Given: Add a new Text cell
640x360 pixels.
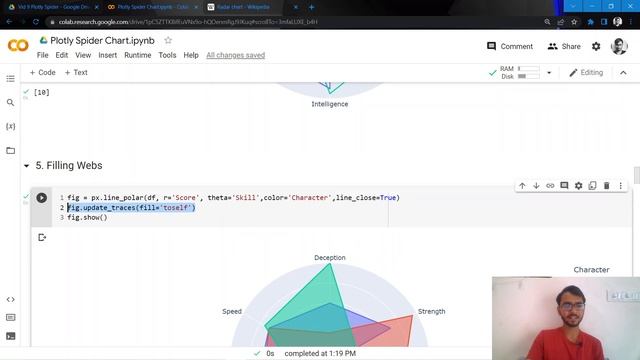Looking at the screenshot, I should [76, 73].
